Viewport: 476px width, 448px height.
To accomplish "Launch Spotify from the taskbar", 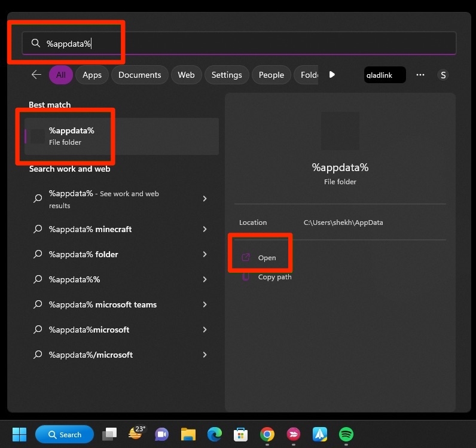I will (x=346, y=434).
